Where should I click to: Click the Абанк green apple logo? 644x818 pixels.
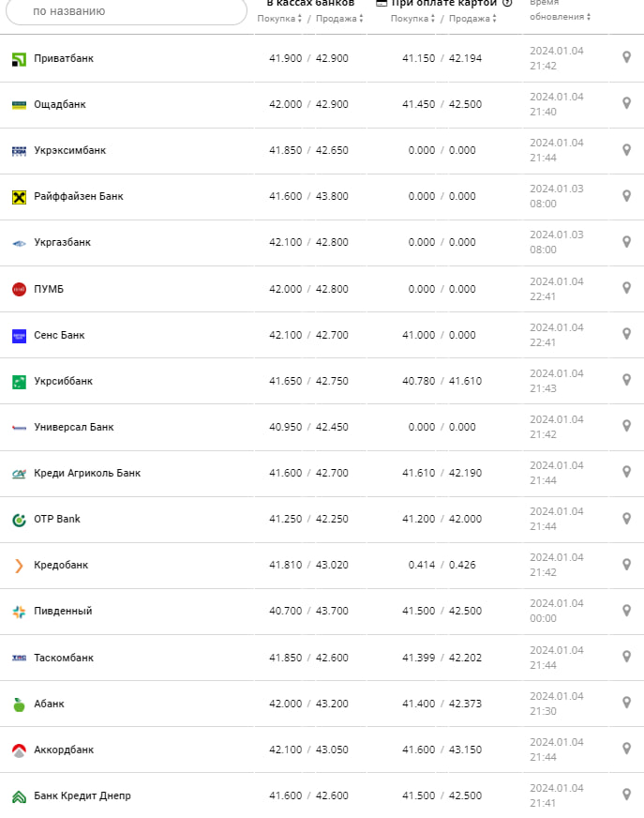pyautogui.click(x=19, y=704)
